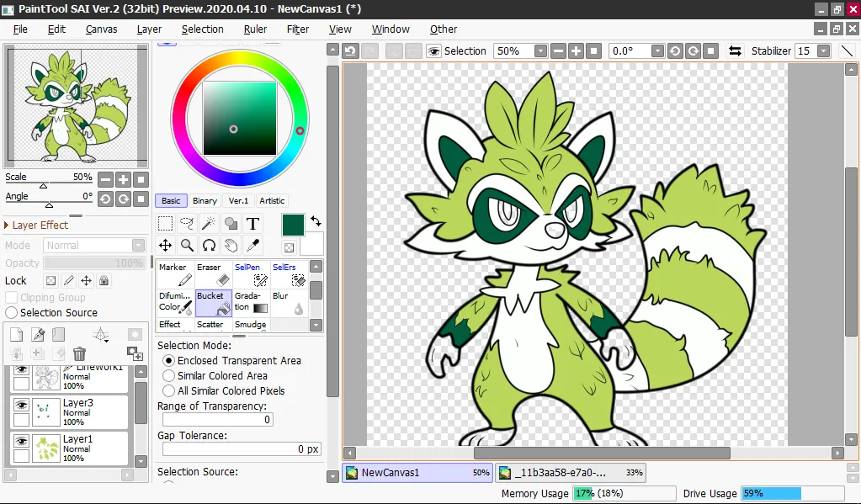Hide Layer3 using its eye icon
This screenshot has height=504, width=861.
(x=21, y=406)
